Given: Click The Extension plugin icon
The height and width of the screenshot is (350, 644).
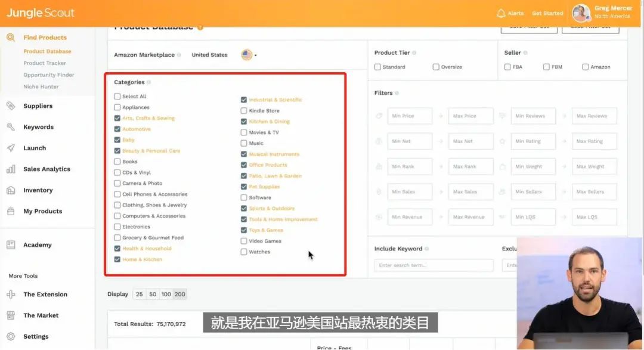Looking at the screenshot, I should tap(11, 294).
